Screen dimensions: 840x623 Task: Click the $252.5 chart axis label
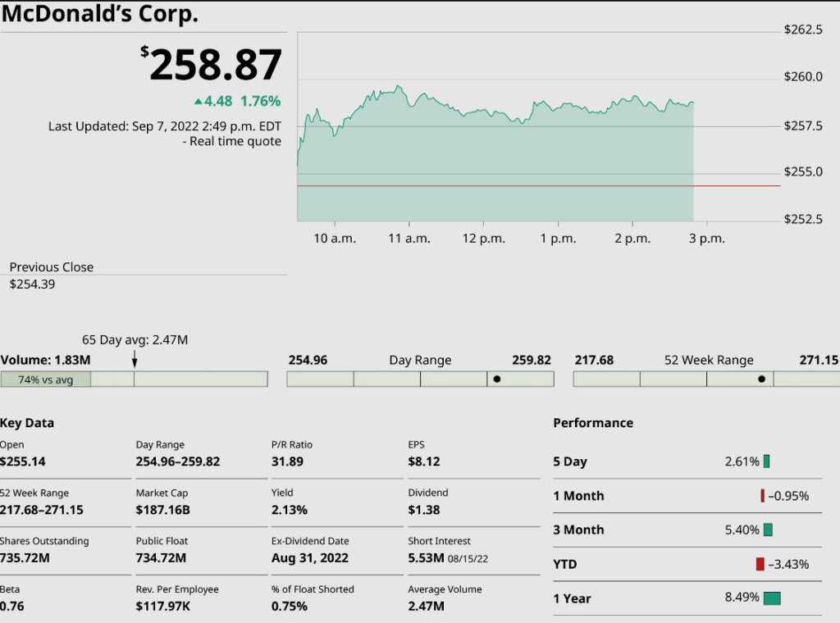[803, 220]
